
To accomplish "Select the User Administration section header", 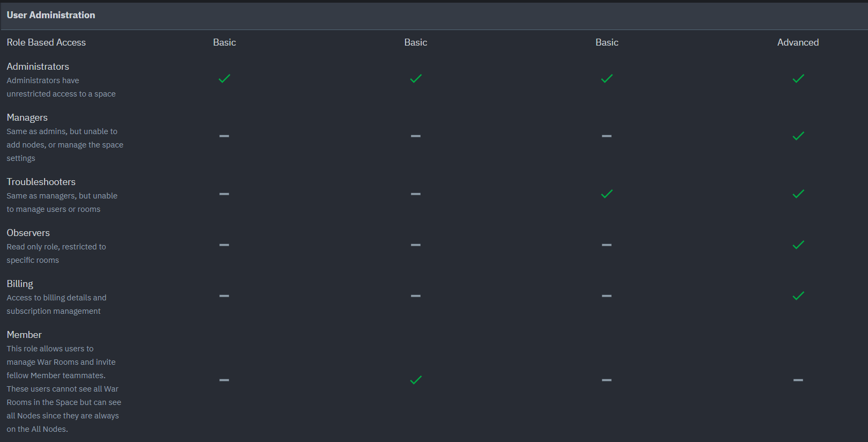I will point(51,15).
